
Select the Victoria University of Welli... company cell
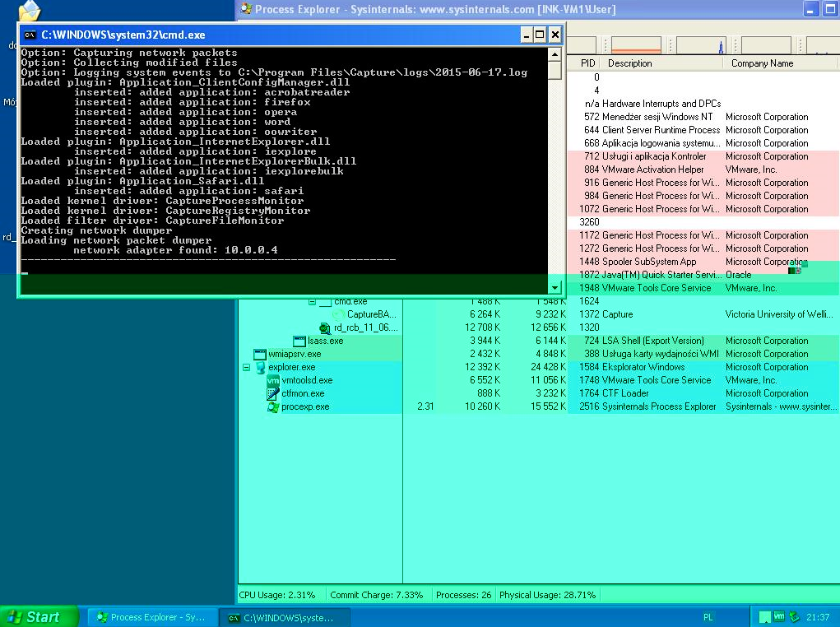[x=778, y=314]
